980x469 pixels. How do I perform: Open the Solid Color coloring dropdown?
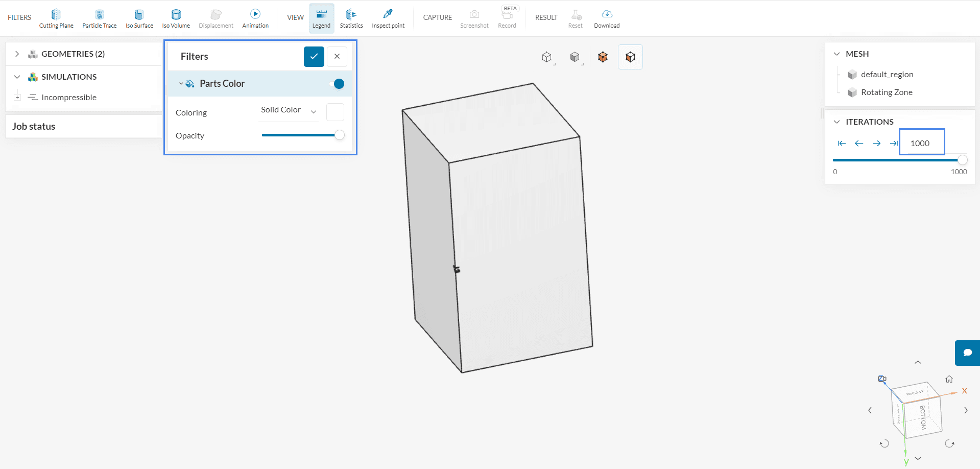[x=289, y=111]
